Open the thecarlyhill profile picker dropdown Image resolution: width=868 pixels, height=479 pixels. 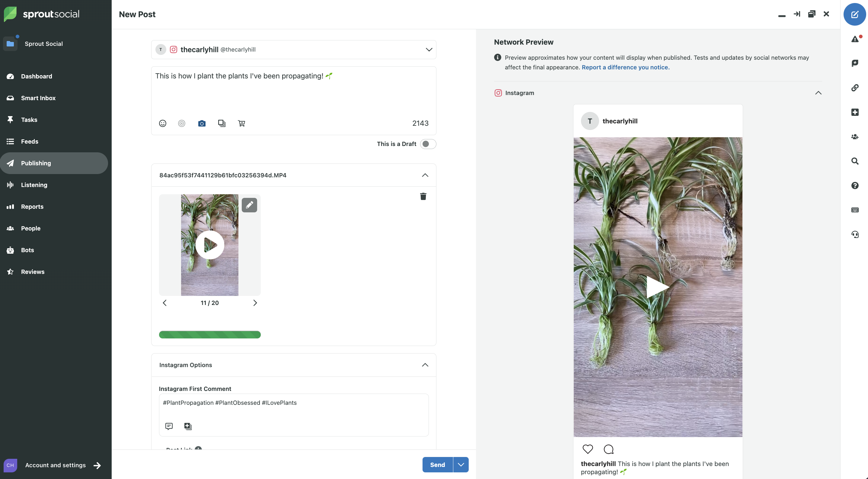[429, 49]
